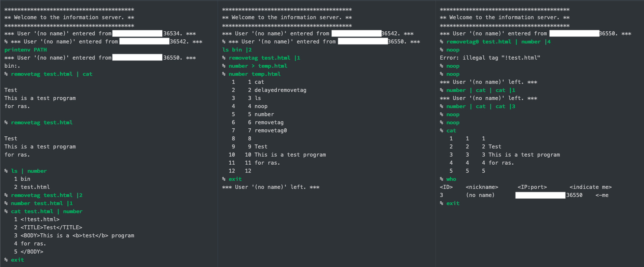644x267 pixels.
Task: Click 'removetag0 test.html | number |4' command
Action: 498,42
